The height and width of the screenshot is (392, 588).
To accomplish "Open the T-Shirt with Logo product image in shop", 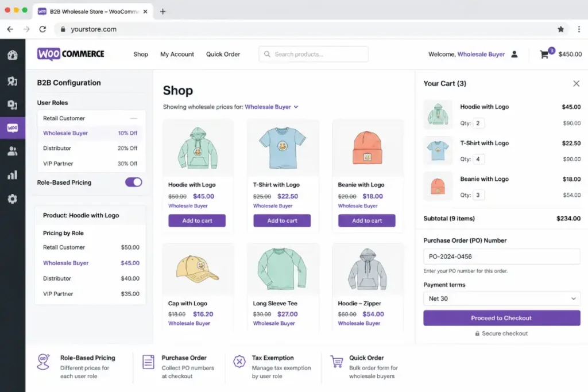I will [283, 148].
